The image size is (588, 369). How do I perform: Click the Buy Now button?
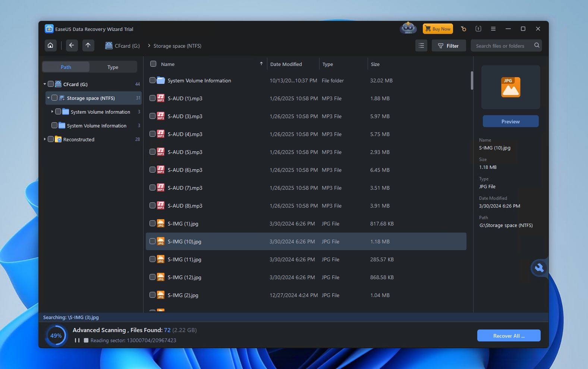click(x=438, y=29)
